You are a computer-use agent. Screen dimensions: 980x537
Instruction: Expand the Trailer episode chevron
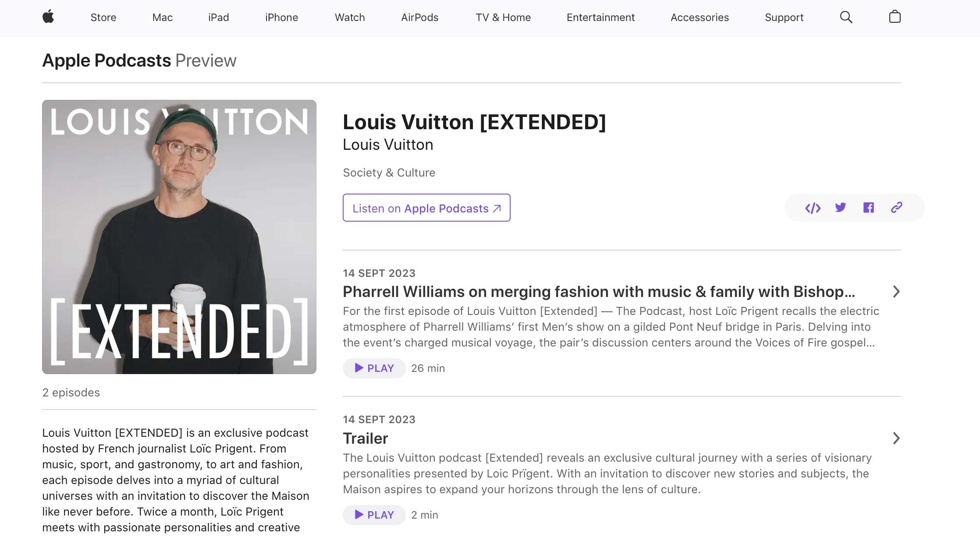896,438
